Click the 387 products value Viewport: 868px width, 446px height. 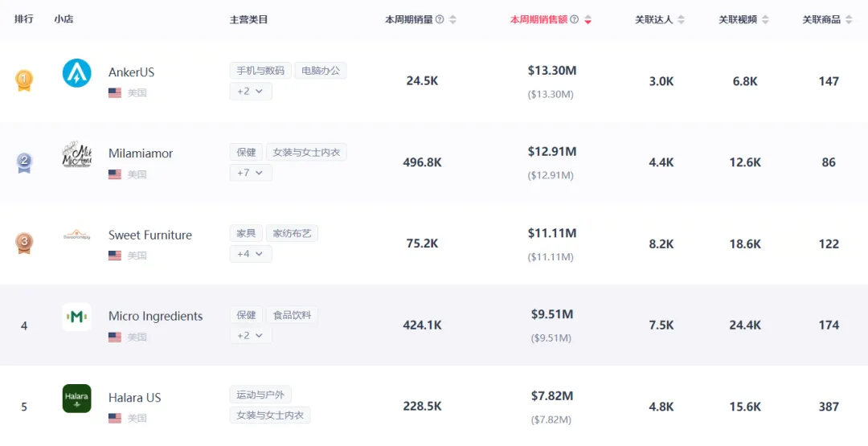tap(829, 406)
